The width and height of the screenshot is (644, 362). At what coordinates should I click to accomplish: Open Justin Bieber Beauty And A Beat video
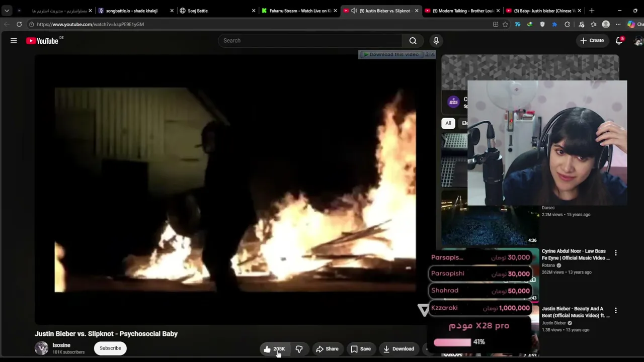click(x=576, y=312)
